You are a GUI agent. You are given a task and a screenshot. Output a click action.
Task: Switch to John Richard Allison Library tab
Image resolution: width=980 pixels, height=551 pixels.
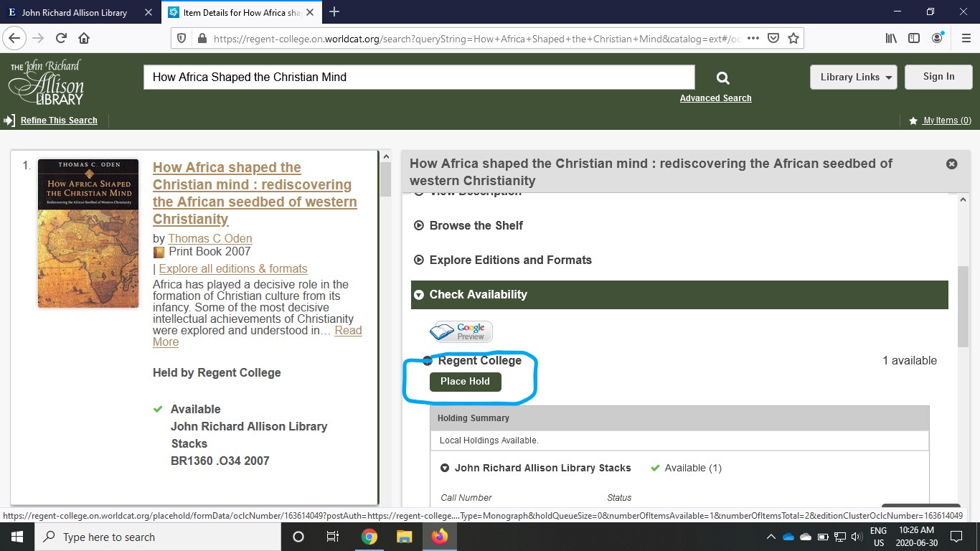pyautogui.click(x=75, y=12)
